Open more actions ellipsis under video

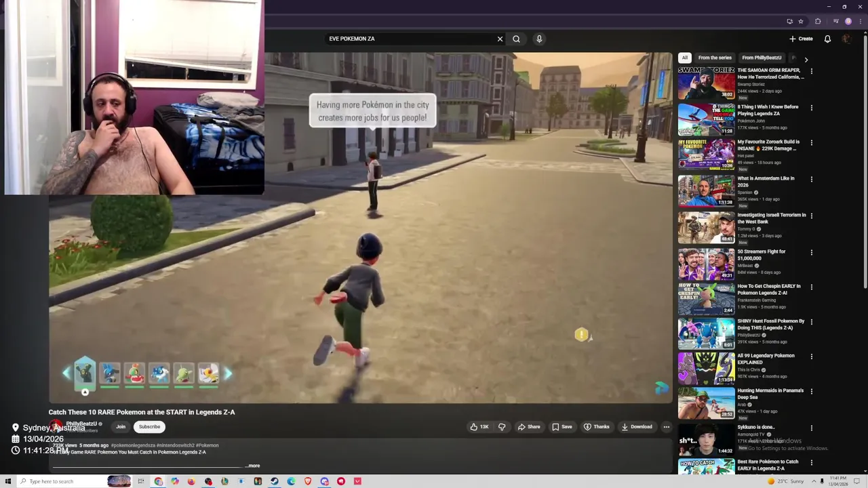(x=666, y=426)
